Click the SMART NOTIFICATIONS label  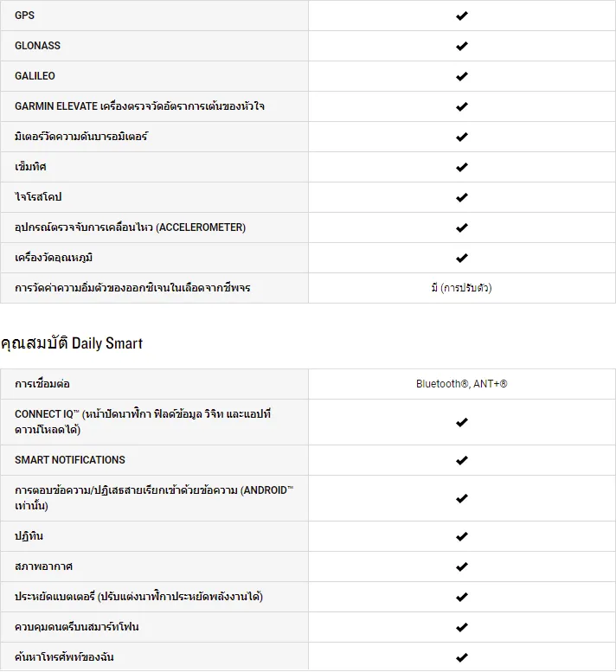70,460
